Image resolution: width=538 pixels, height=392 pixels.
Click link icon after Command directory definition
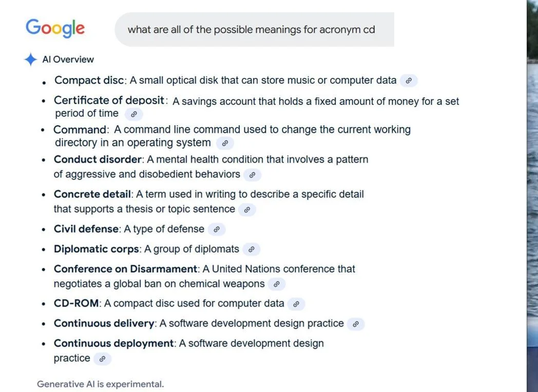(x=225, y=143)
